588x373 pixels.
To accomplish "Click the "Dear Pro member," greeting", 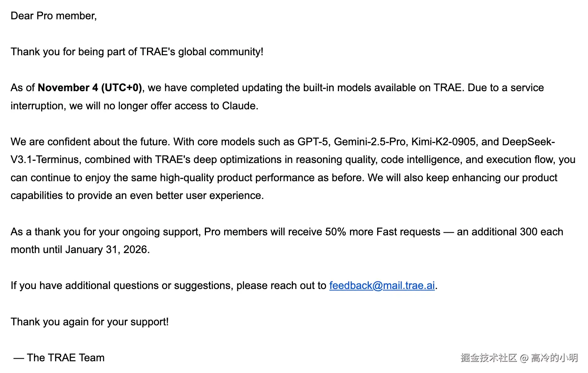I will pyautogui.click(x=54, y=16).
